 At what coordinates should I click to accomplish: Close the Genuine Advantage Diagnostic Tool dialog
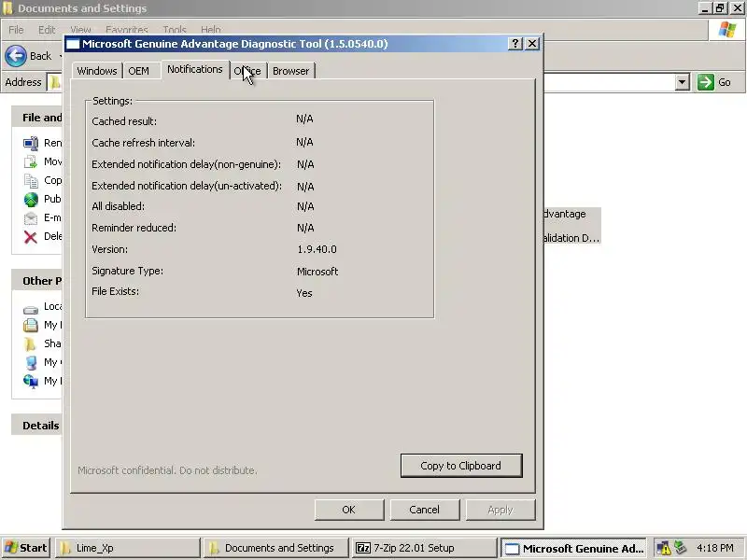tap(532, 44)
